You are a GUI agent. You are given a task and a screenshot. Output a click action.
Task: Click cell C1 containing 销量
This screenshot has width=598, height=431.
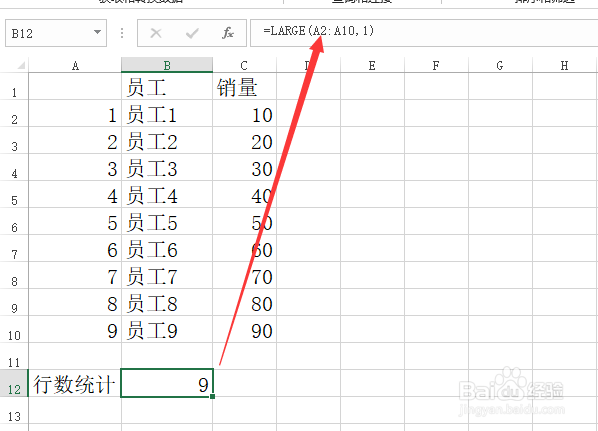point(244,87)
